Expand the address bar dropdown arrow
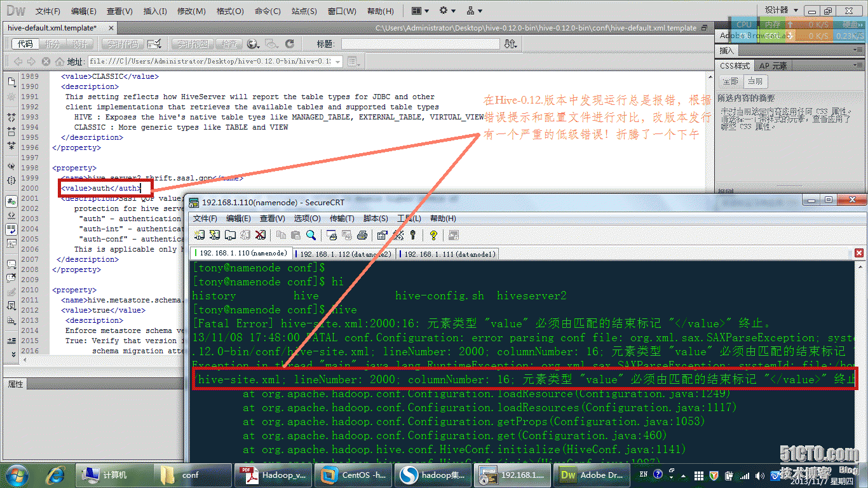868x488 pixels. pyautogui.click(x=337, y=62)
